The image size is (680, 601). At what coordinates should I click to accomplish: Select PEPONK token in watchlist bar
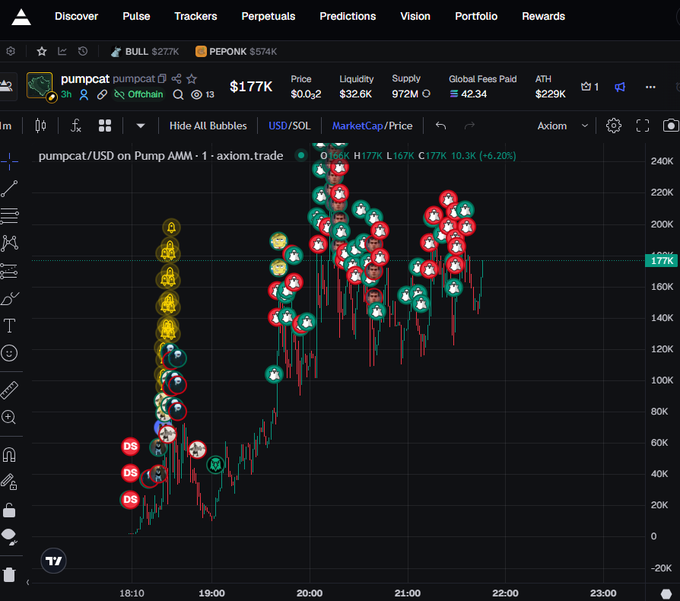pos(236,52)
